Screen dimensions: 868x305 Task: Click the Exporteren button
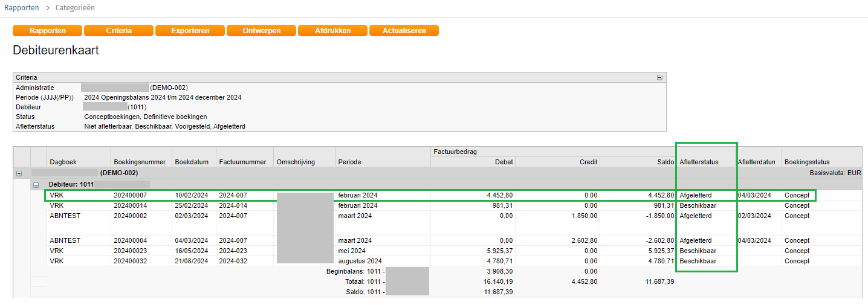coord(190,31)
